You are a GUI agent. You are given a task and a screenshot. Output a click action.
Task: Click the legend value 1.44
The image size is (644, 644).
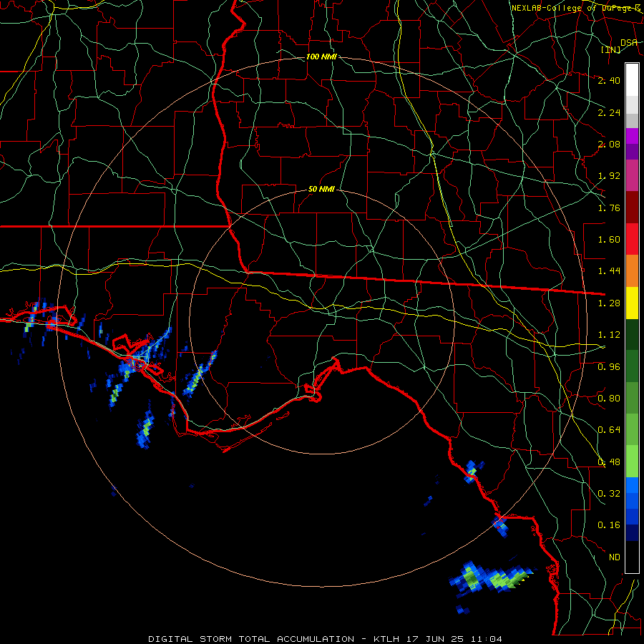[609, 271]
